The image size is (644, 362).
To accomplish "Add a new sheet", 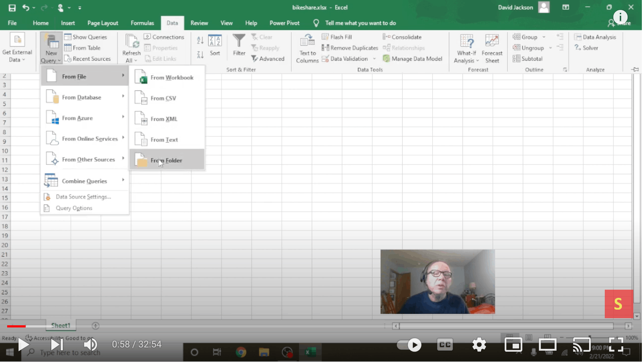I will pyautogui.click(x=96, y=326).
